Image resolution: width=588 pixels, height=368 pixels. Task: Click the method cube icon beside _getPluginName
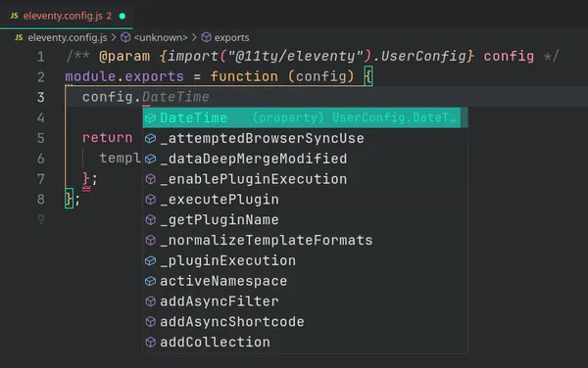coord(150,220)
